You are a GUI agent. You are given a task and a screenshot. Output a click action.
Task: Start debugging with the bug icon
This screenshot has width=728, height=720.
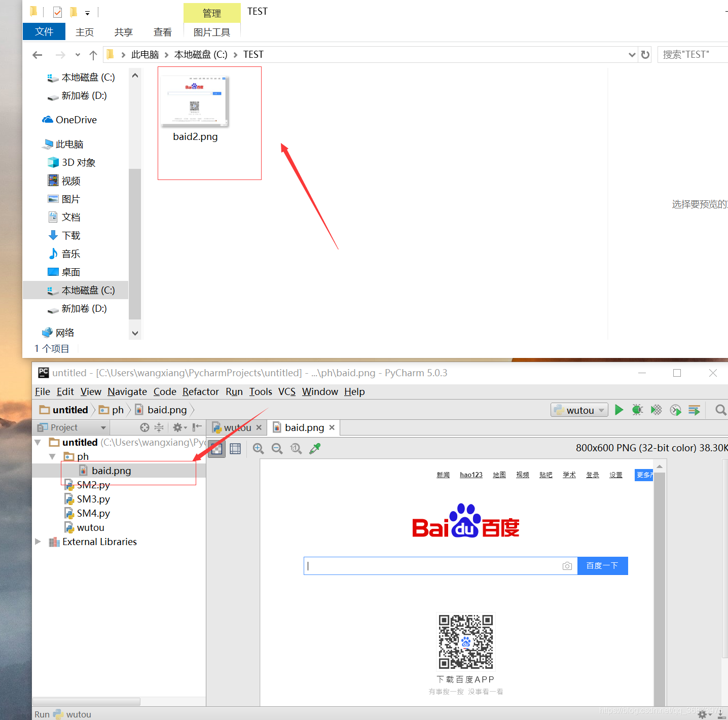tap(637, 410)
